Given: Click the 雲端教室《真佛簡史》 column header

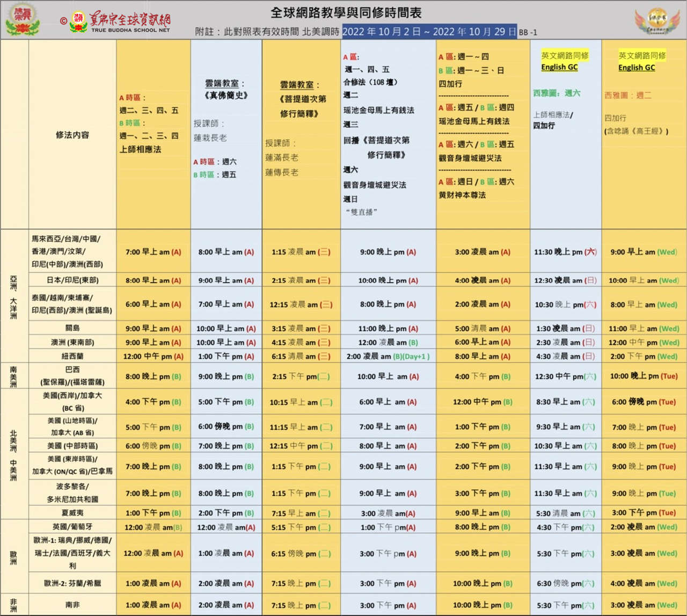Looking at the screenshot, I should tap(225, 89).
